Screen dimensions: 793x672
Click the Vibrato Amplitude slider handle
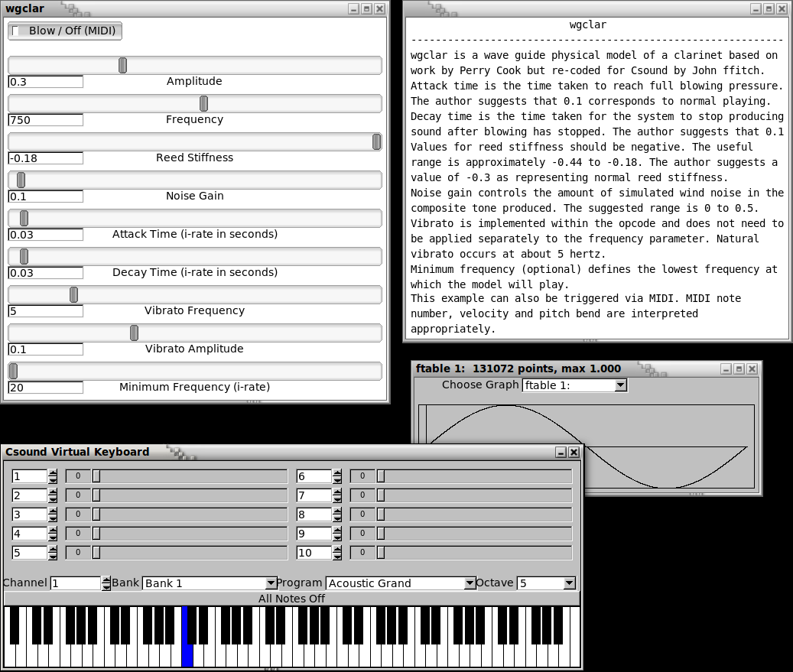coord(134,333)
